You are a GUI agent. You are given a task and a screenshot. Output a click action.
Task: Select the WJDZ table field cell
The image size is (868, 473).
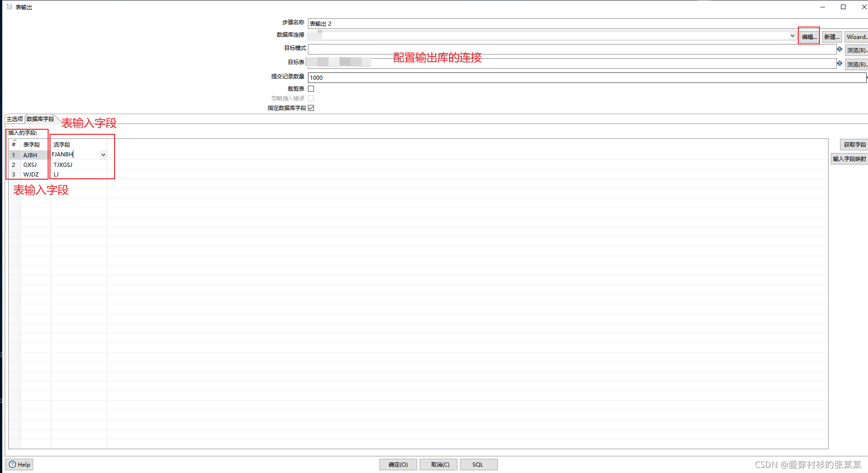35,174
